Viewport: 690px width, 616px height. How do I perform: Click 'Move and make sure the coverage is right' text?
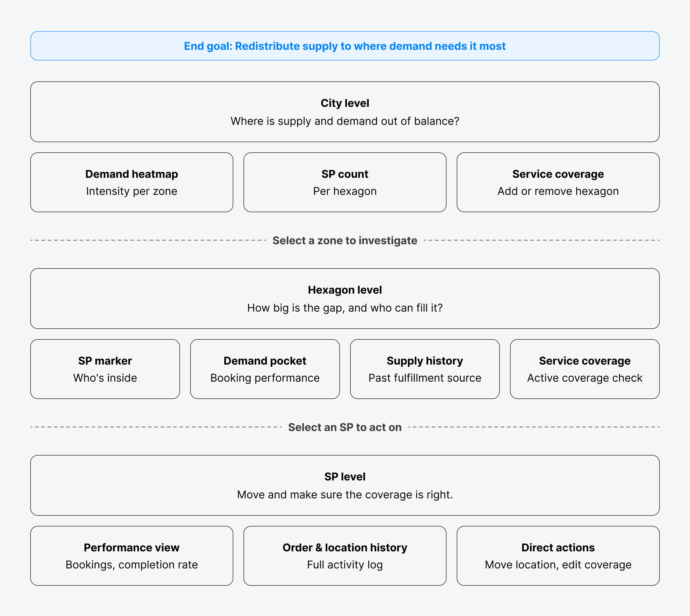(x=345, y=495)
